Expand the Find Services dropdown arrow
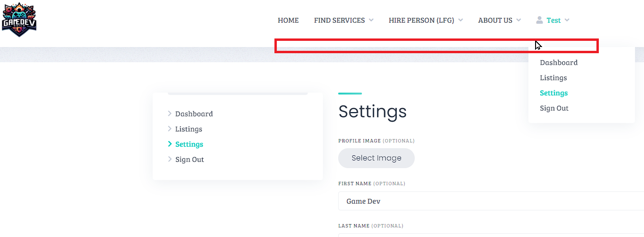The height and width of the screenshot is (237, 644). click(x=371, y=20)
